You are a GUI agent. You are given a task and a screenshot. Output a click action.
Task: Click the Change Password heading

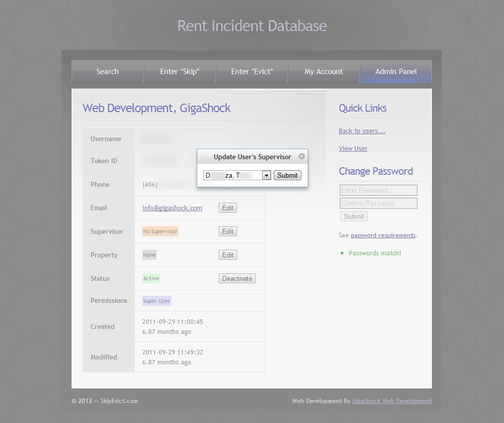click(x=376, y=171)
